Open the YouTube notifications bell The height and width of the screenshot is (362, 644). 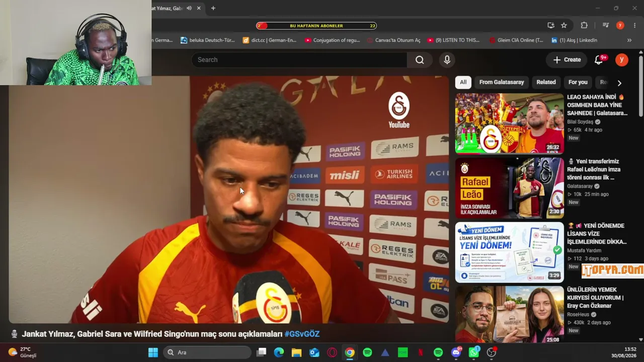click(x=599, y=60)
